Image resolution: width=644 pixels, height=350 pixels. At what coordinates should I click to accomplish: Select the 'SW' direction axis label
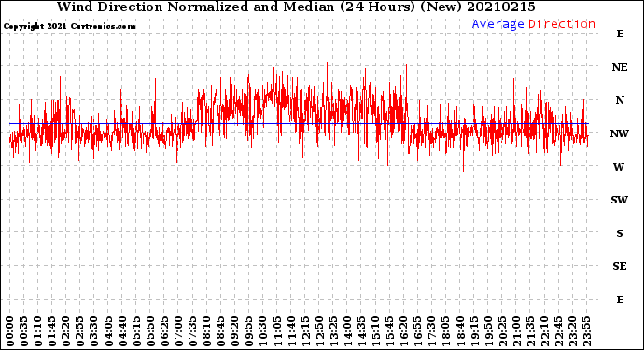[620, 200]
